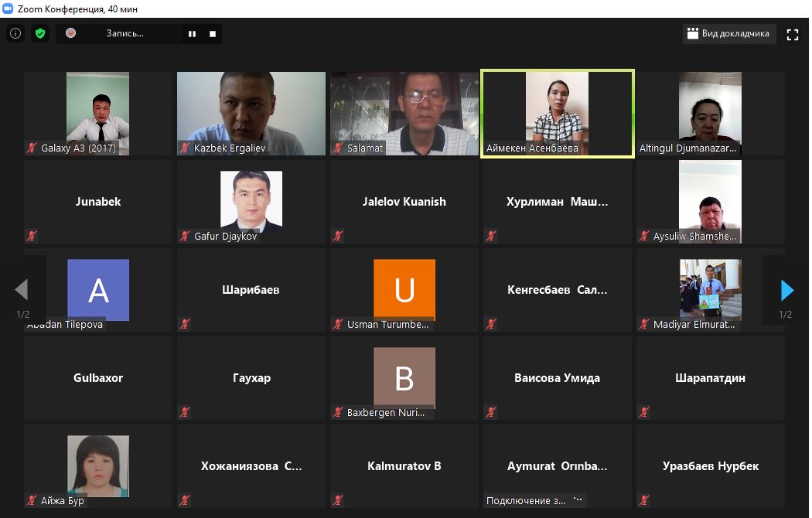Screen dimensions: 812x518
Task: Click the red recording indicator dot
Action: tap(71, 33)
